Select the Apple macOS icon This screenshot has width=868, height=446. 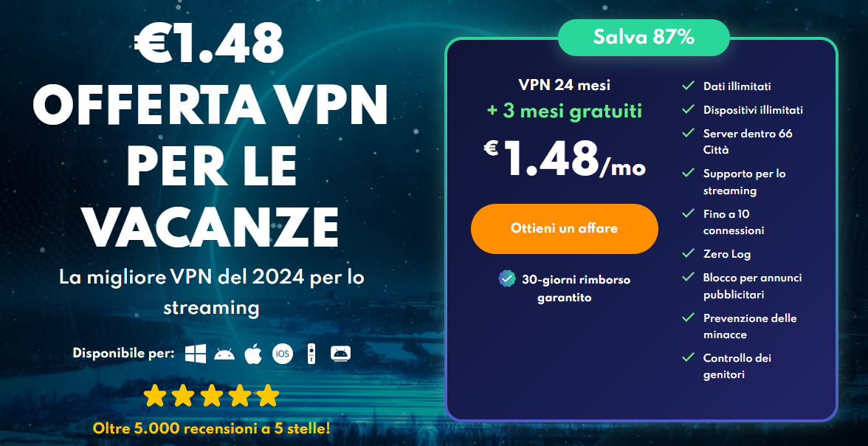[253, 354]
